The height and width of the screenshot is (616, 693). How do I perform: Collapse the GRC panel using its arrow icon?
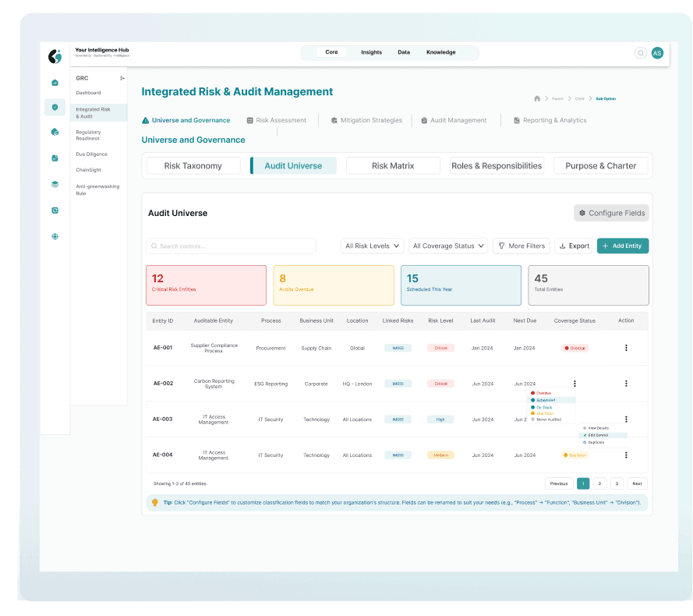point(123,78)
